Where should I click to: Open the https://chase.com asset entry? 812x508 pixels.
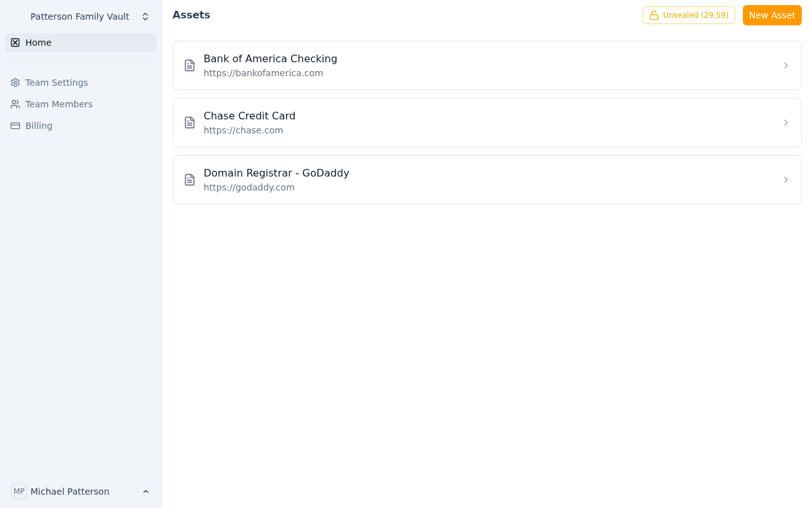pos(487,123)
